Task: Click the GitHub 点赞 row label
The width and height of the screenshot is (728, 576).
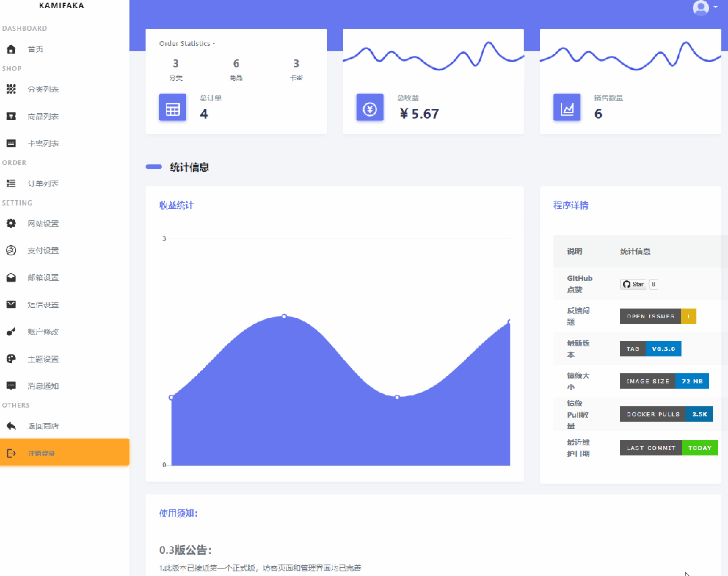Action: [580, 284]
